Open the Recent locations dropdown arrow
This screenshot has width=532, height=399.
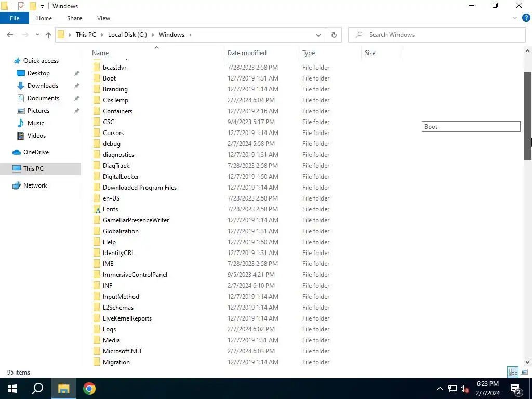(x=37, y=35)
